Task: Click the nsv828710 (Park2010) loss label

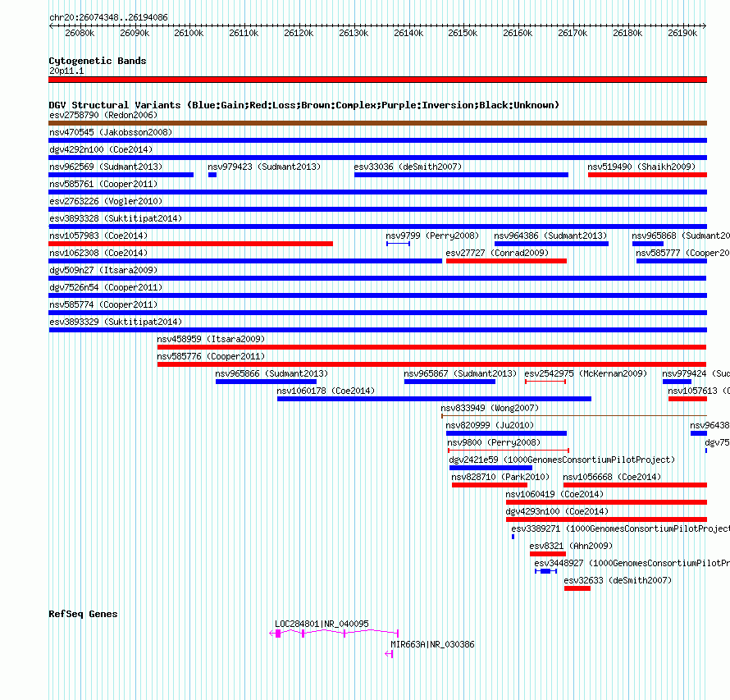Action: pyautogui.click(x=500, y=477)
